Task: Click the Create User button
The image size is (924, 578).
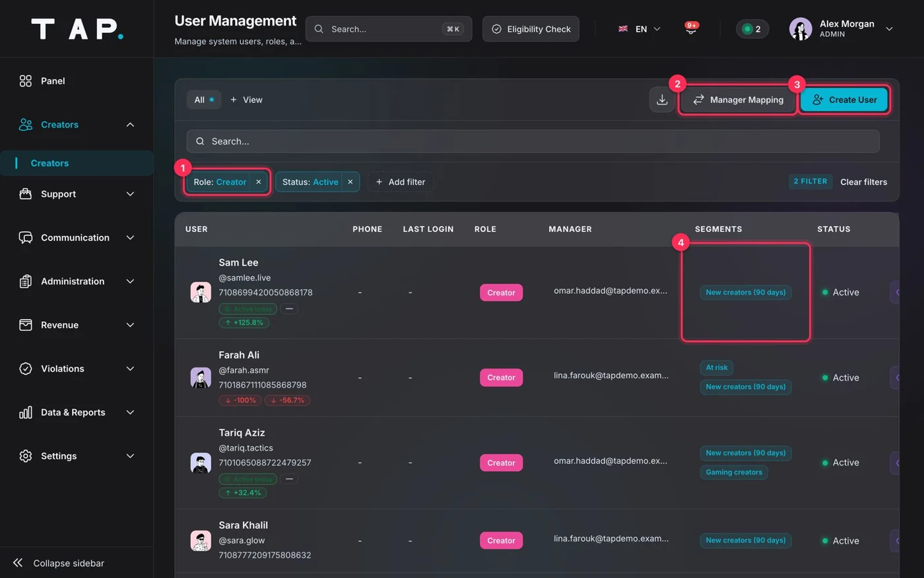Action: (844, 100)
